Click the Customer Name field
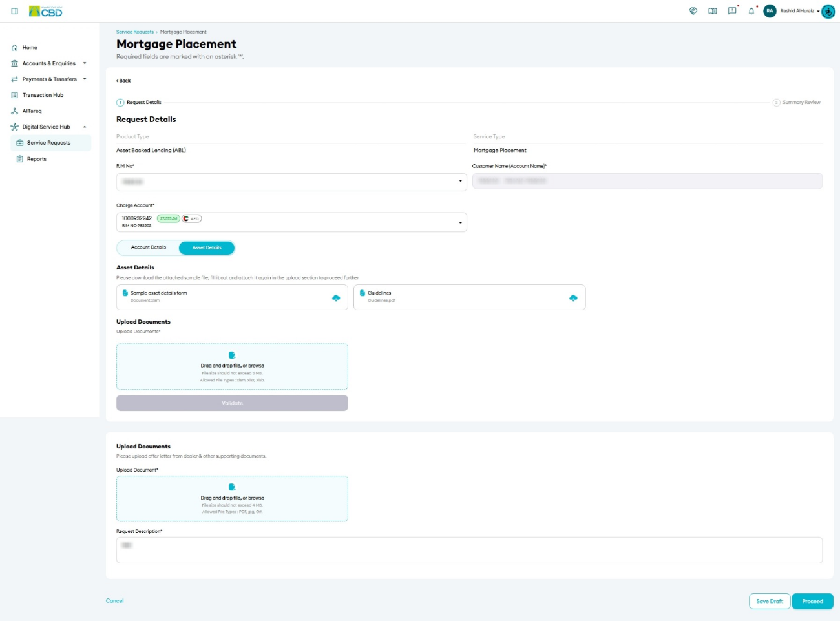840x621 pixels. pos(647,181)
